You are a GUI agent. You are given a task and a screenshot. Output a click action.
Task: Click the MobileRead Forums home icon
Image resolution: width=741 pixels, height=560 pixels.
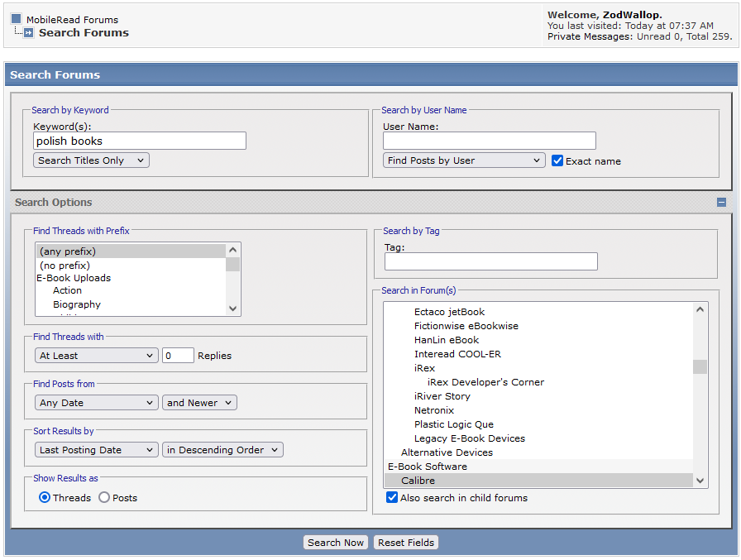click(x=16, y=19)
